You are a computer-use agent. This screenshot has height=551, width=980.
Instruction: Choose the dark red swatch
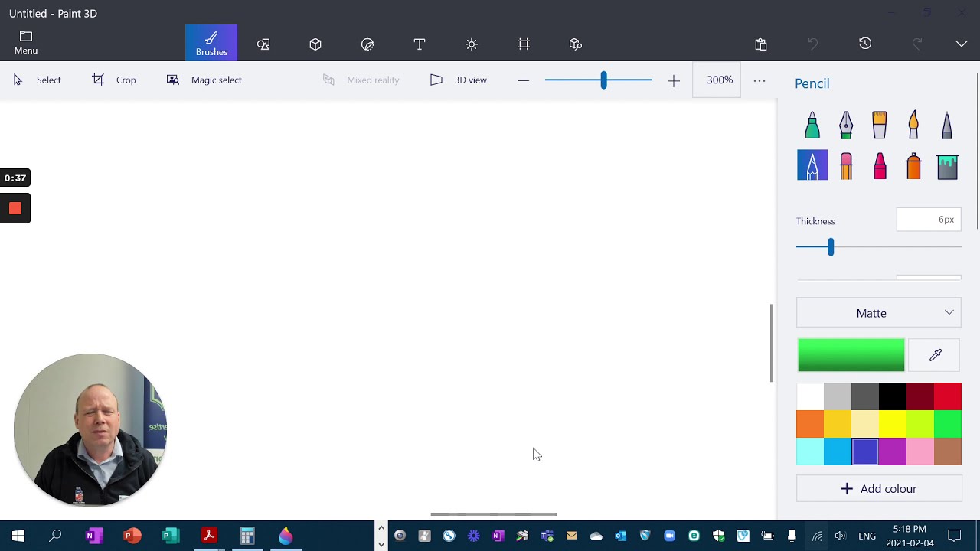tap(920, 396)
